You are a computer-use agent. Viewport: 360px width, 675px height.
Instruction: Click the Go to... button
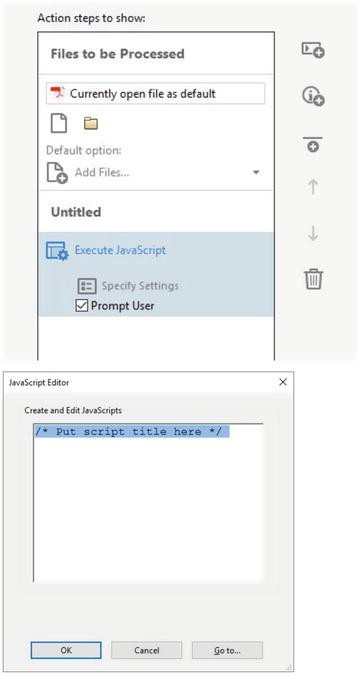pos(227,650)
